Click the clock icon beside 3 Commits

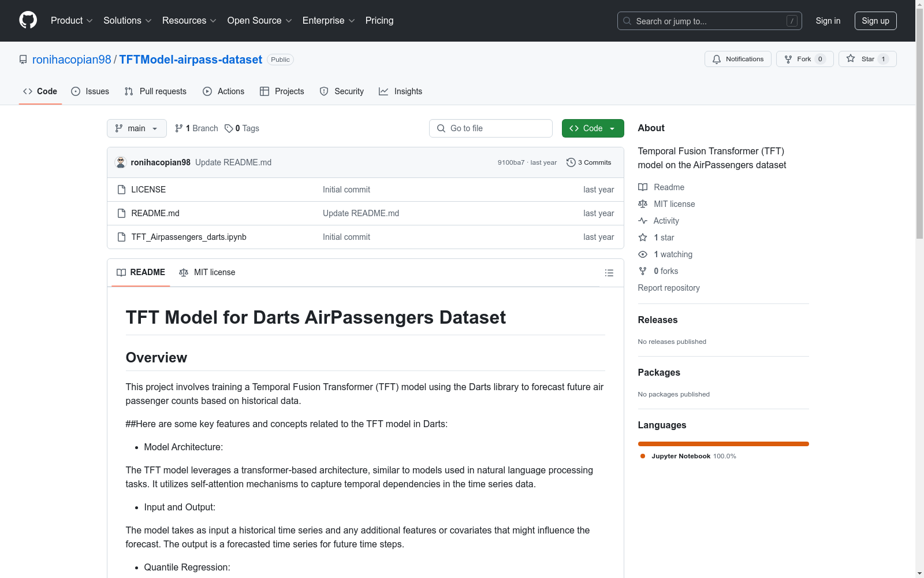click(x=571, y=162)
